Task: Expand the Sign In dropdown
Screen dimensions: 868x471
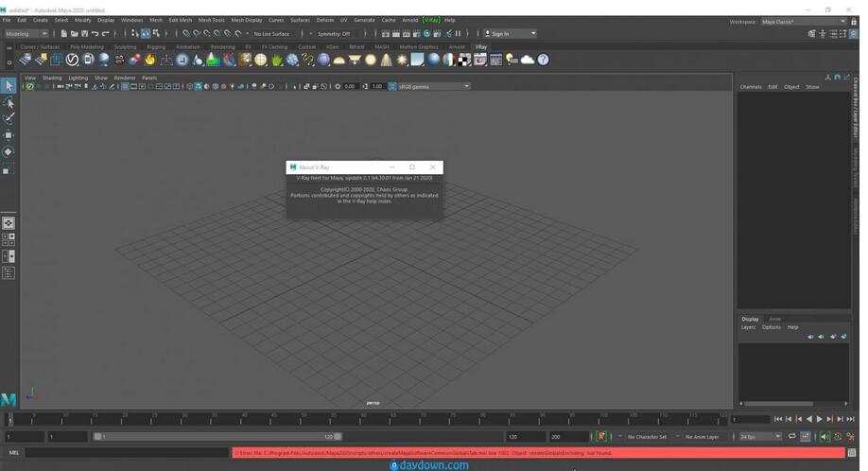Action: click(x=510, y=34)
